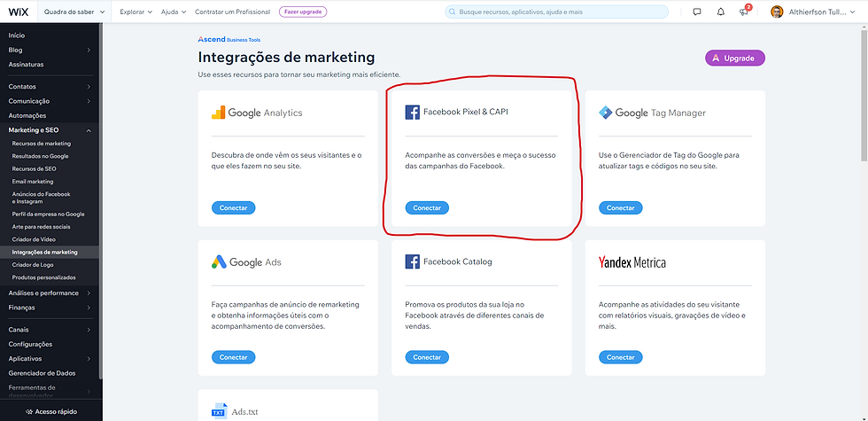
Task: Click the Google Ads logo icon
Action: coord(219,262)
